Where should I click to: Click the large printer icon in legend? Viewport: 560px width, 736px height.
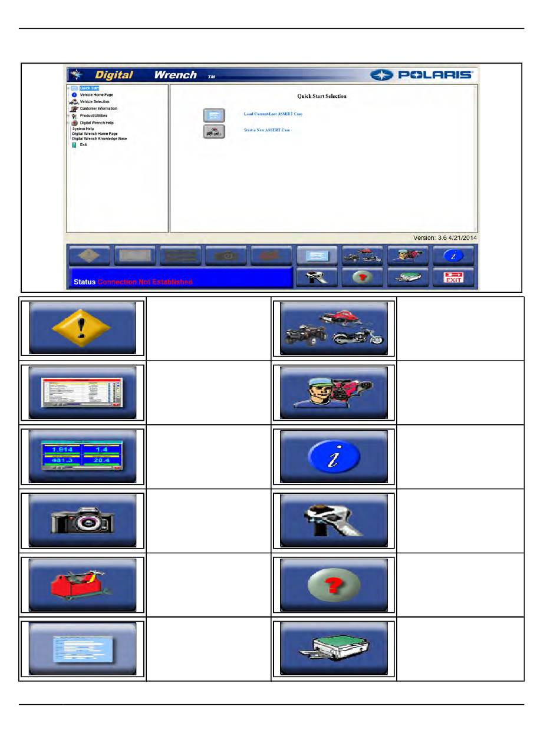point(334,649)
